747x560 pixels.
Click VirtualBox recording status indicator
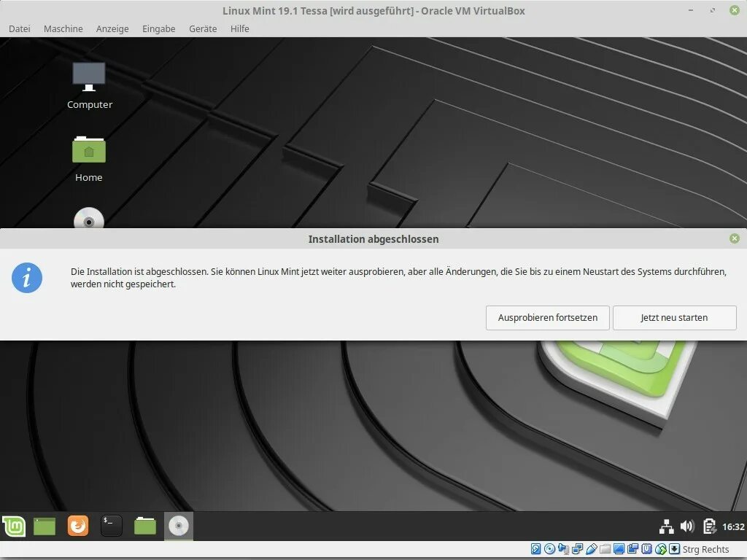pyautogui.click(x=632, y=549)
